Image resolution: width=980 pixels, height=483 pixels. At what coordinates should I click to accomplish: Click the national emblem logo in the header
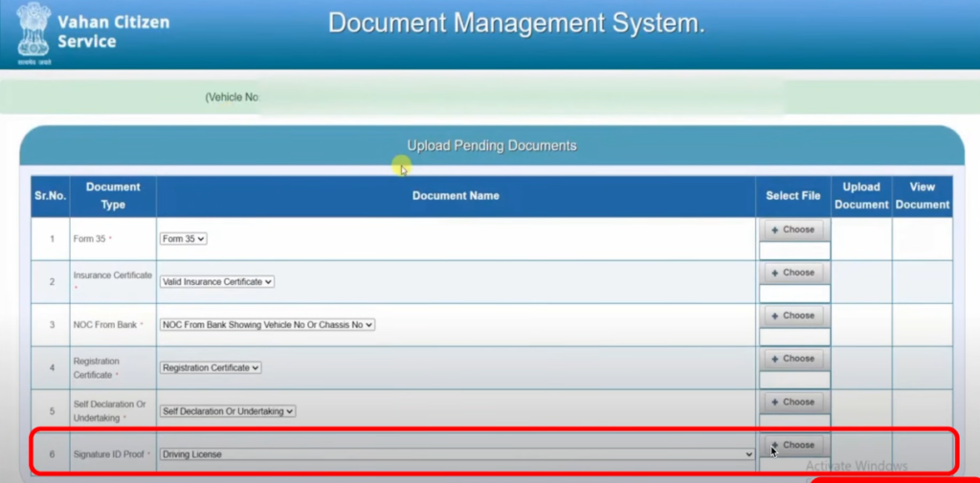point(33,32)
